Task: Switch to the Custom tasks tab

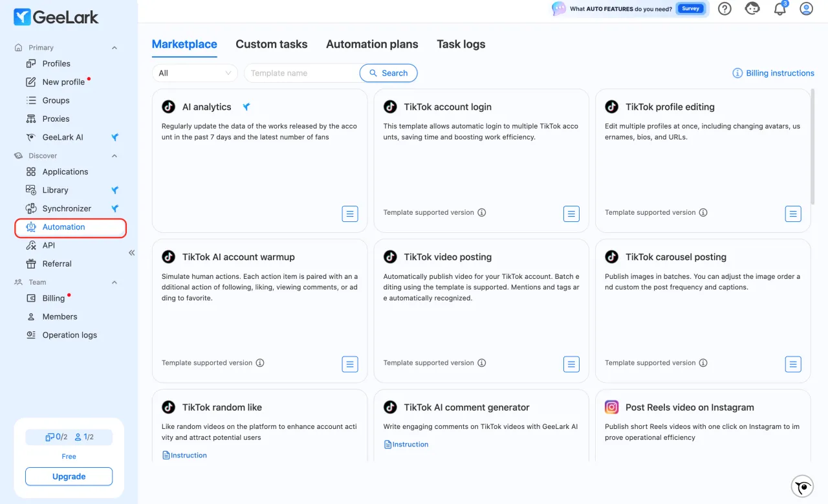Action: 272,44
